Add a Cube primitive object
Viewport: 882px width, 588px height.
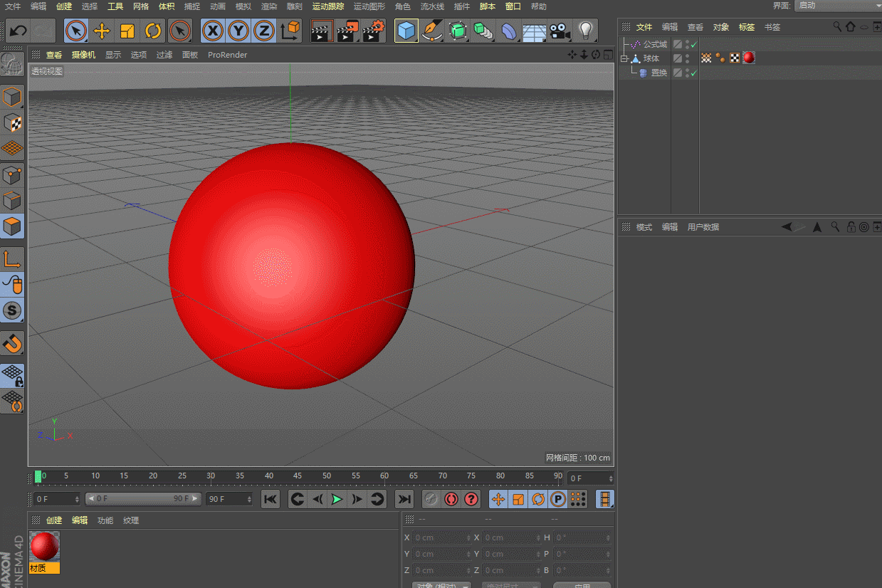(x=406, y=31)
